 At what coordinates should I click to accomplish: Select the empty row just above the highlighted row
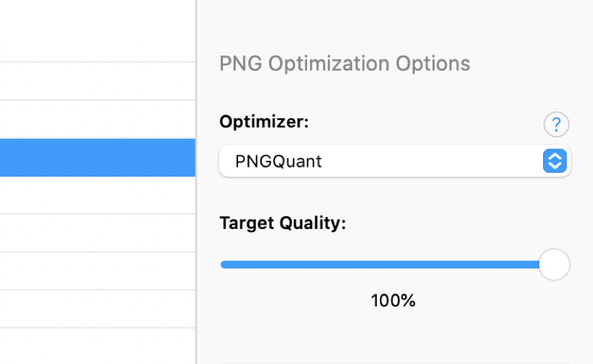click(98, 120)
